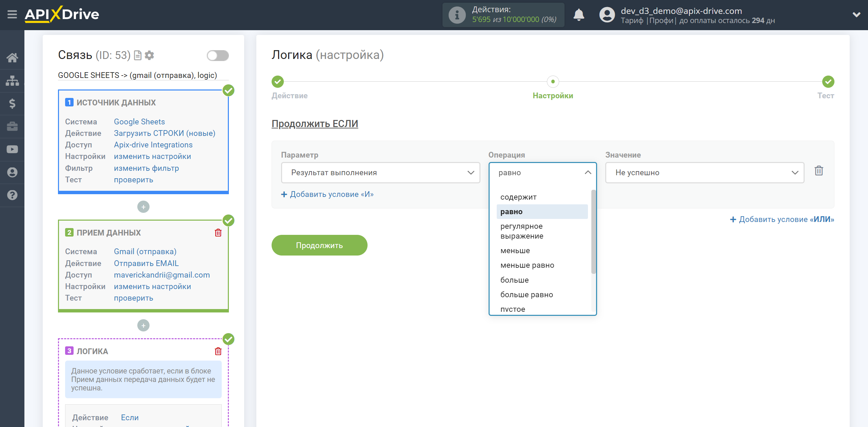868x427 pixels.
Task: Click Добавить условие «ИЛИ»
Action: tap(782, 220)
